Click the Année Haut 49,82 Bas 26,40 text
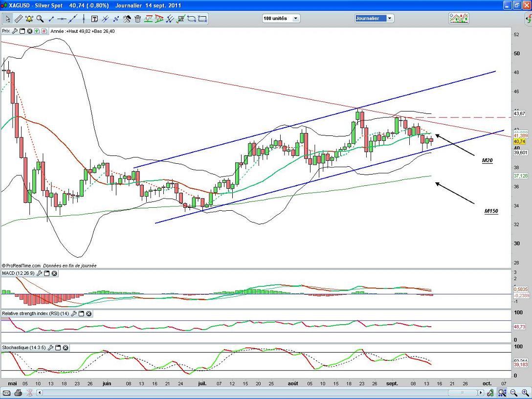 pos(83,31)
